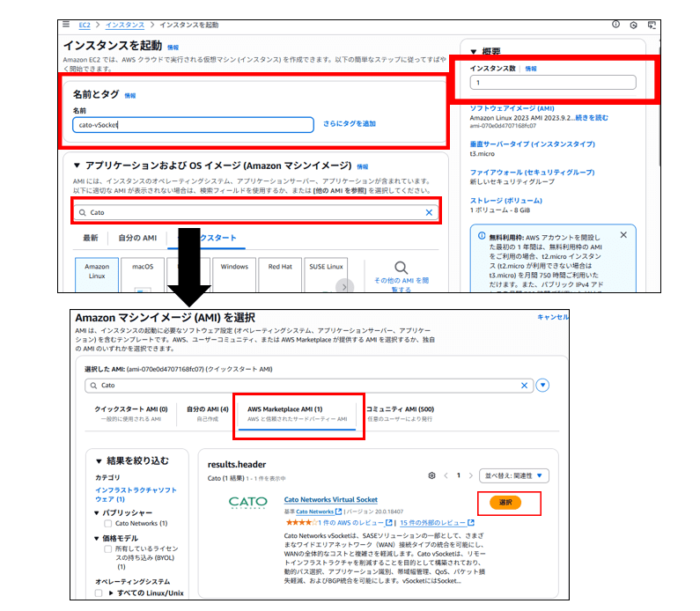
Task: Check the All Linux/Unix operating system box
Action: tap(99, 593)
